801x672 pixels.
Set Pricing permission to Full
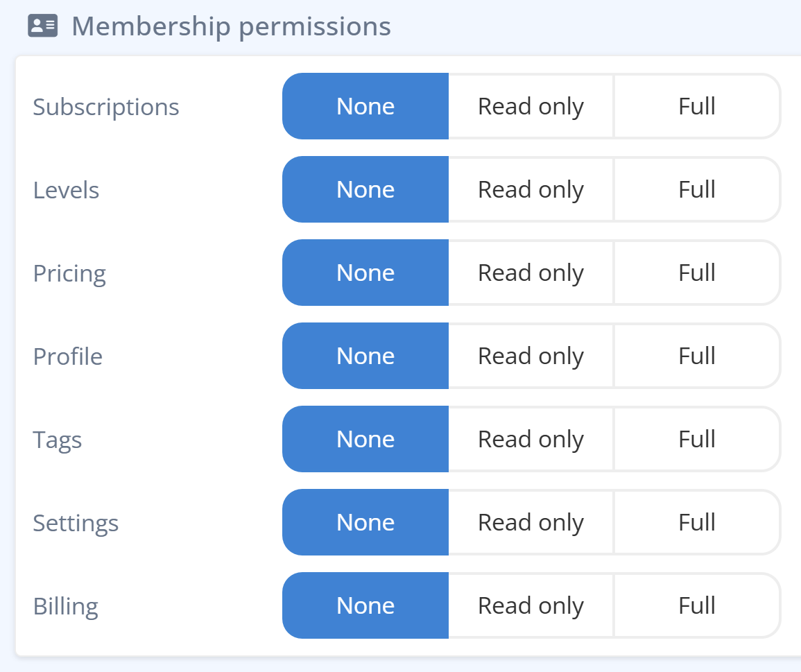[696, 273]
